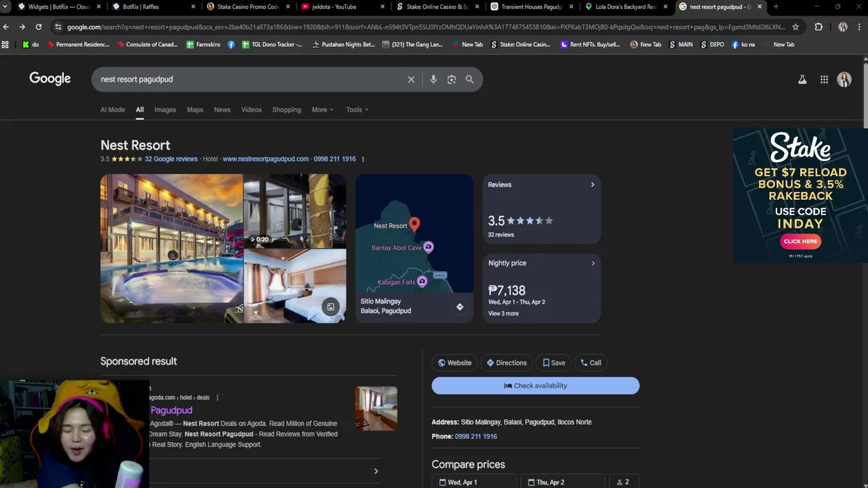Image resolution: width=868 pixels, height=488 pixels.
Task: Click the Call button
Action: pyautogui.click(x=591, y=363)
